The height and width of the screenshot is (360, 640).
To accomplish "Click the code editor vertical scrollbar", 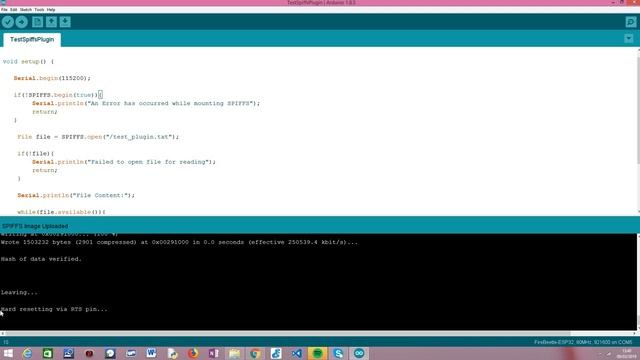I will point(638,110).
